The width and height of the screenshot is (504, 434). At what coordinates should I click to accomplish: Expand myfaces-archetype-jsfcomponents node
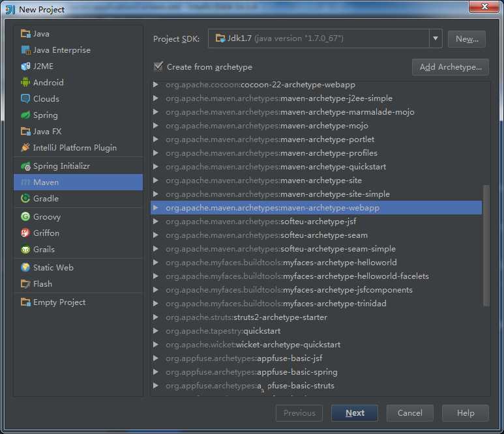coord(156,290)
